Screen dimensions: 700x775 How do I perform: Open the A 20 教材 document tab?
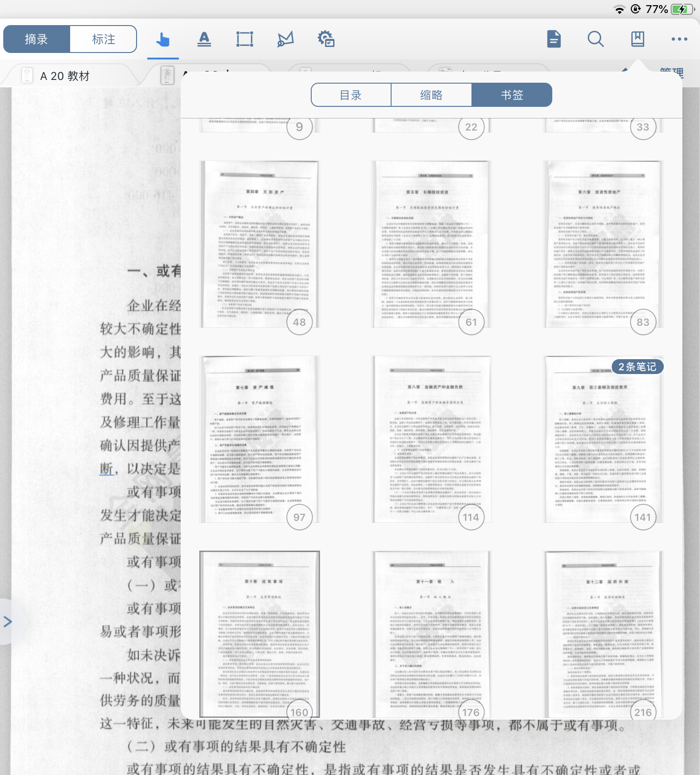coord(65,76)
